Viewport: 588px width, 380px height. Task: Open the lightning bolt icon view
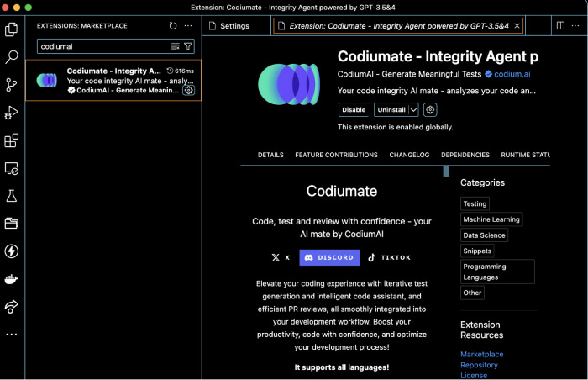(x=12, y=251)
